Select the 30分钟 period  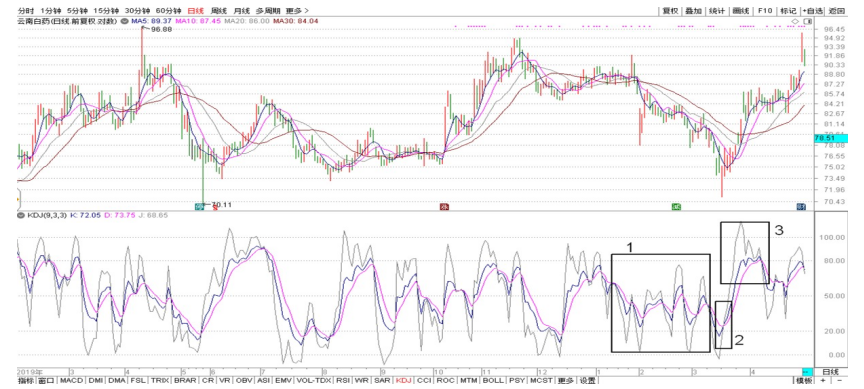pyautogui.click(x=136, y=10)
